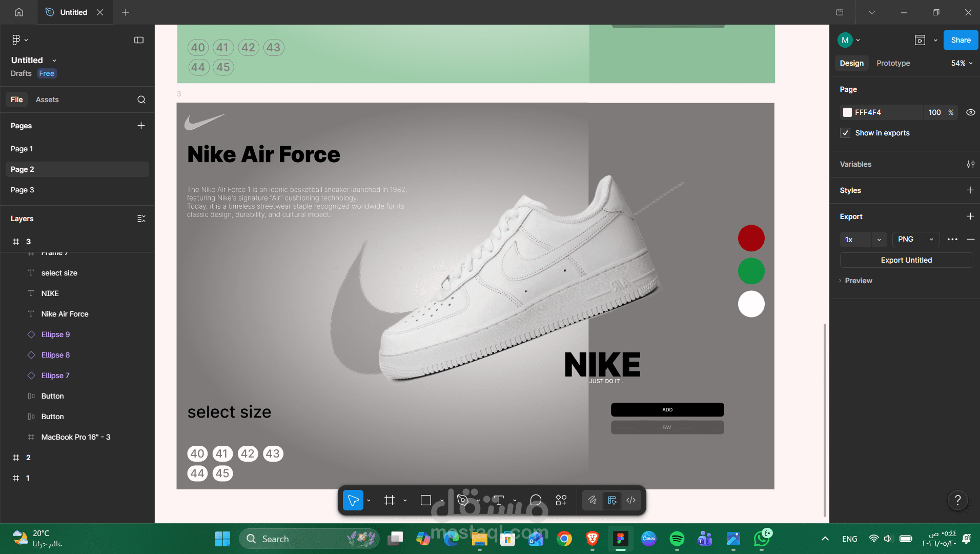Select the Comment tool in toolbar
Image resolution: width=980 pixels, height=554 pixels.
click(x=536, y=500)
